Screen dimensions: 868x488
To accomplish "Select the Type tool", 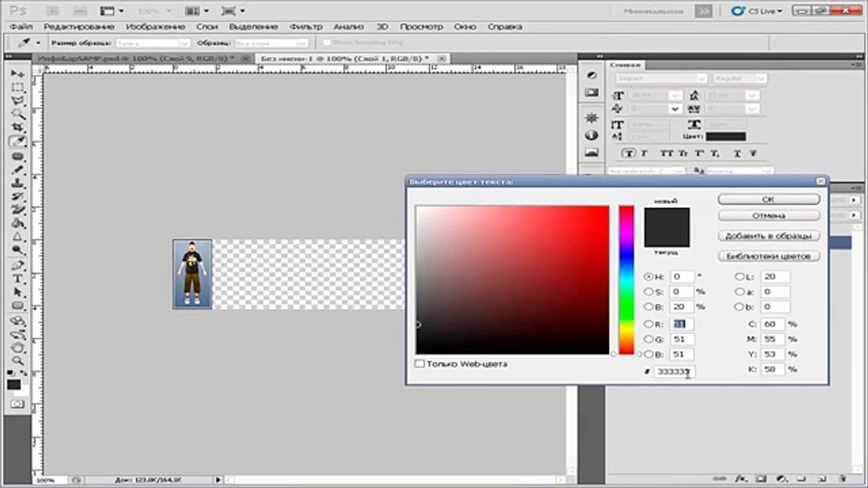I will tap(18, 279).
